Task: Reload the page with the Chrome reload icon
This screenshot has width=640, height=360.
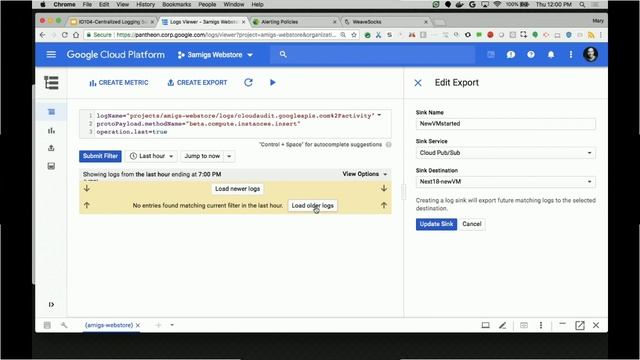Action: tap(64, 35)
